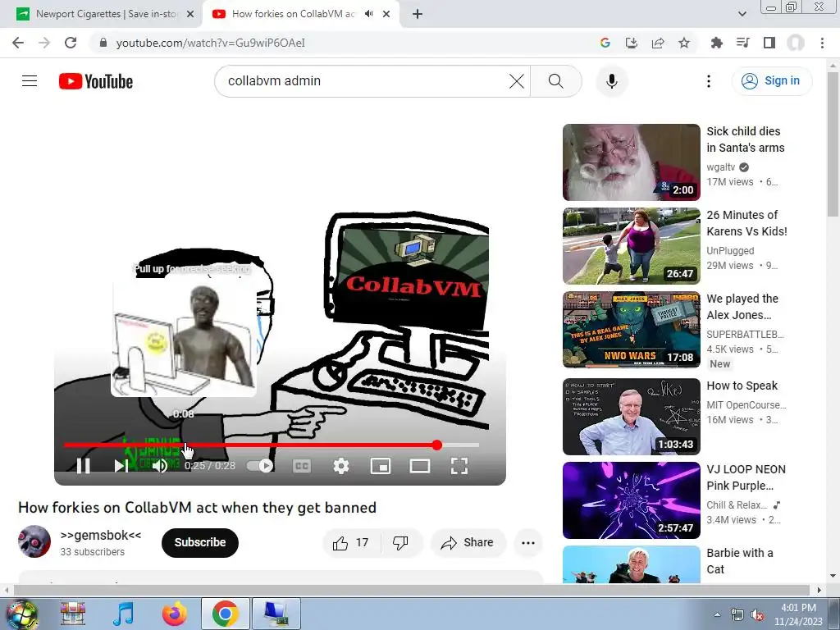The height and width of the screenshot is (630, 840).
Task: Clear the search query with X
Action: coord(517,81)
